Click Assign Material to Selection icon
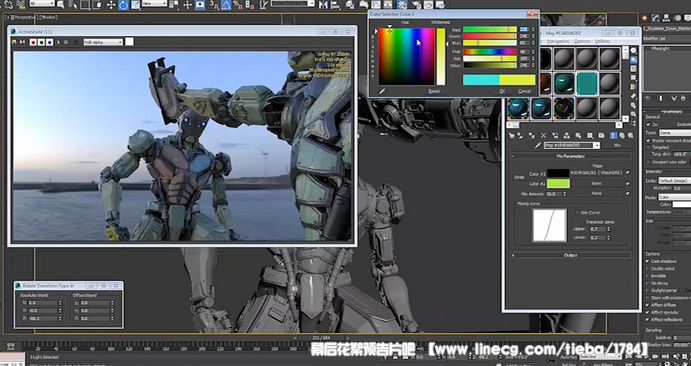This screenshot has width=691, height=366. 532,136
